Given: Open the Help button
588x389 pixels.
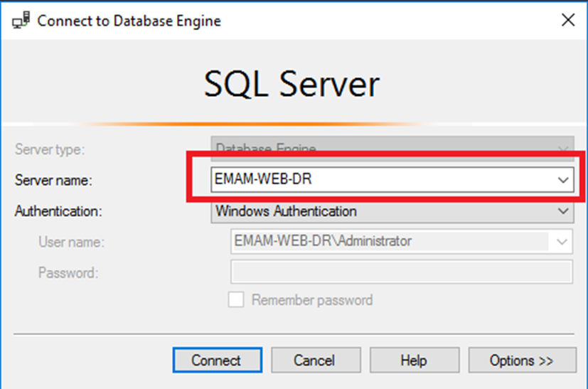Looking at the screenshot, I should pyautogui.click(x=415, y=360).
